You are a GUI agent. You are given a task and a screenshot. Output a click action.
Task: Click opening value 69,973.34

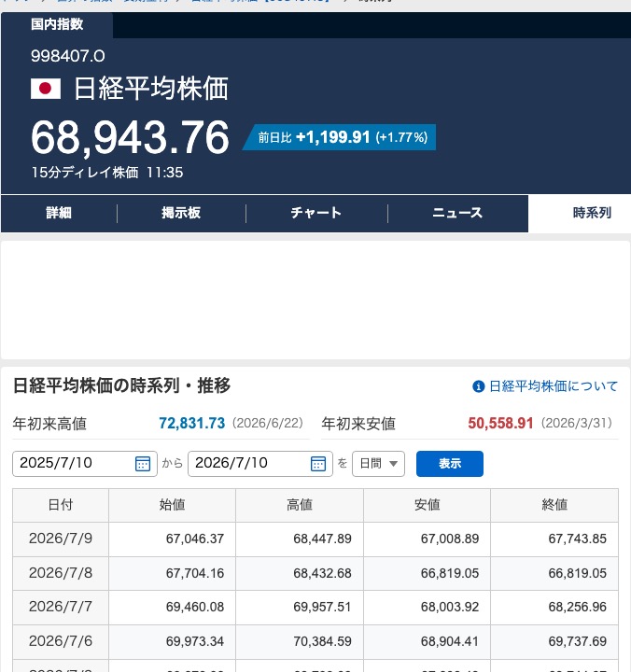point(195,641)
